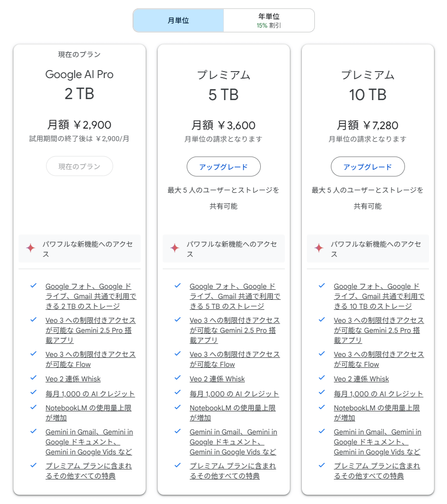Switch billing to 月単位 monthly
This screenshot has height=504, width=447.
tap(179, 21)
